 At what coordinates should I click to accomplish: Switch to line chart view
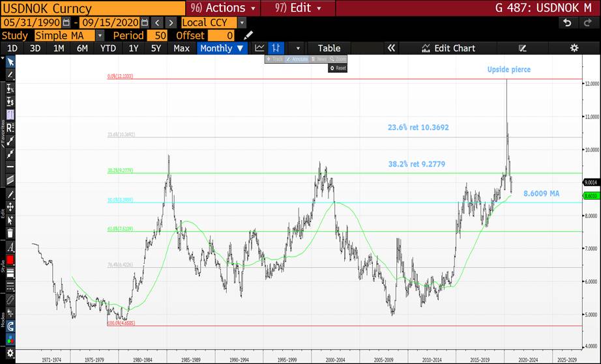(x=259, y=48)
